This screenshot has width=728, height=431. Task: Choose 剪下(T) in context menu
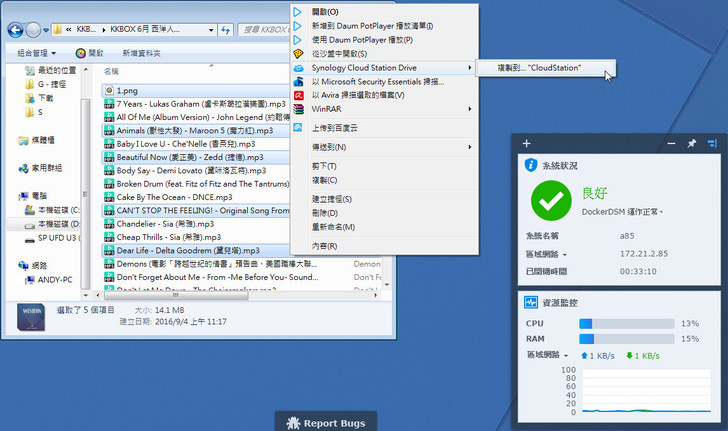384,166
